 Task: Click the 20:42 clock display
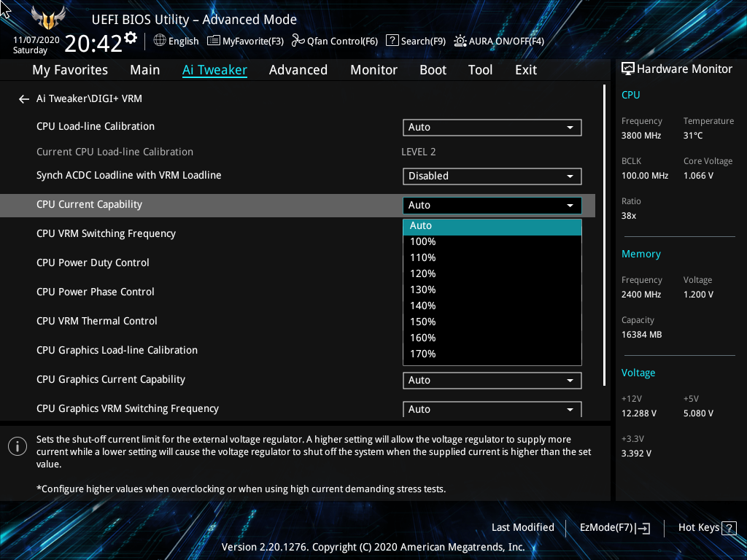pos(93,44)
